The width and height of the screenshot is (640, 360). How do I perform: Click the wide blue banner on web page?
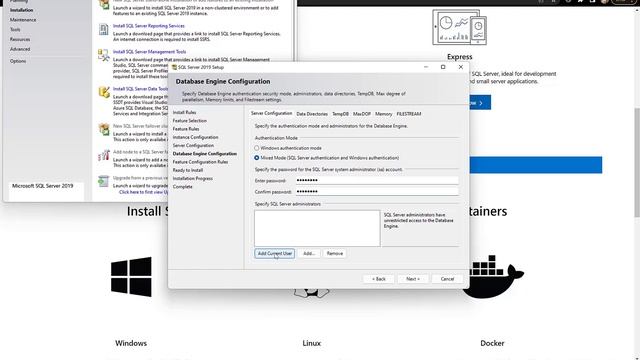536,165
